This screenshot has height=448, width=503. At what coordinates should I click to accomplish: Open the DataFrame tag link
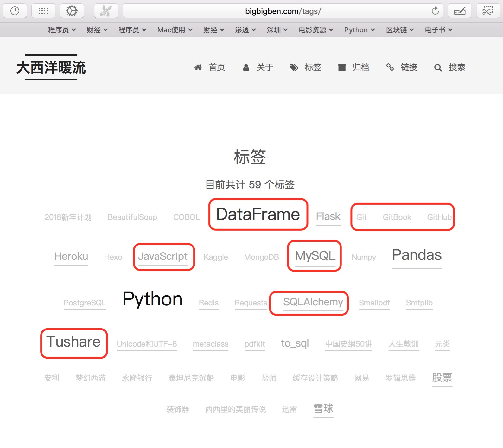258,214
